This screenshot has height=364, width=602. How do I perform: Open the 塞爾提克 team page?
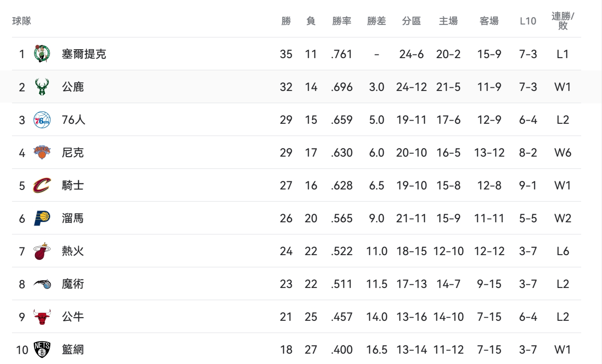click(84, 54)
